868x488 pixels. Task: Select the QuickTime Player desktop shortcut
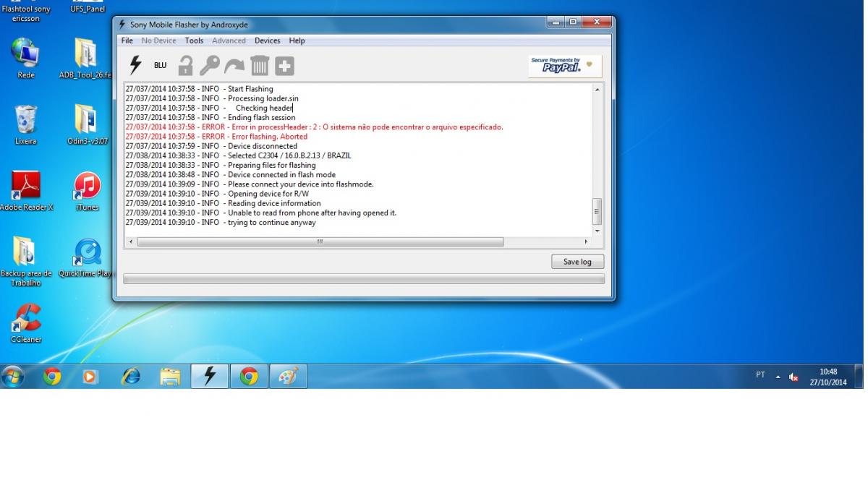coord(87,257)
